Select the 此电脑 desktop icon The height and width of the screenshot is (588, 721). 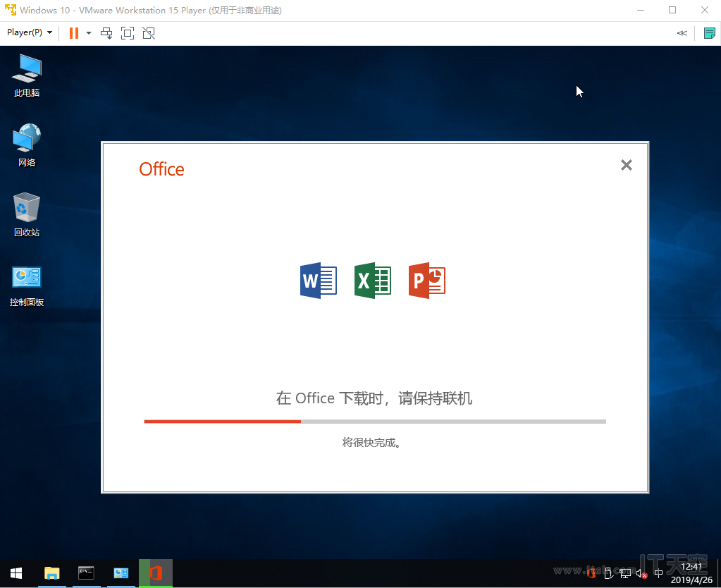(x=27, y=75)
